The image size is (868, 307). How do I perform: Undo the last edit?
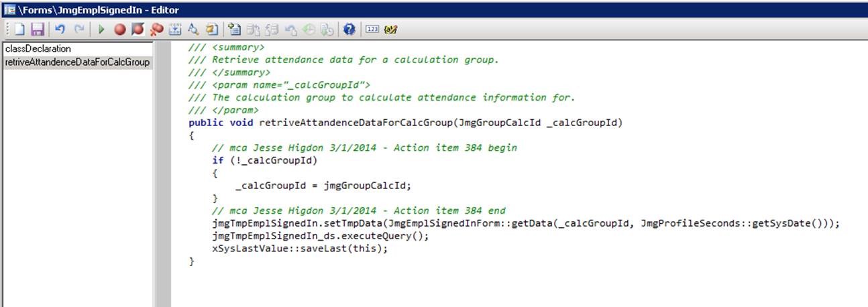pos(60,29)
